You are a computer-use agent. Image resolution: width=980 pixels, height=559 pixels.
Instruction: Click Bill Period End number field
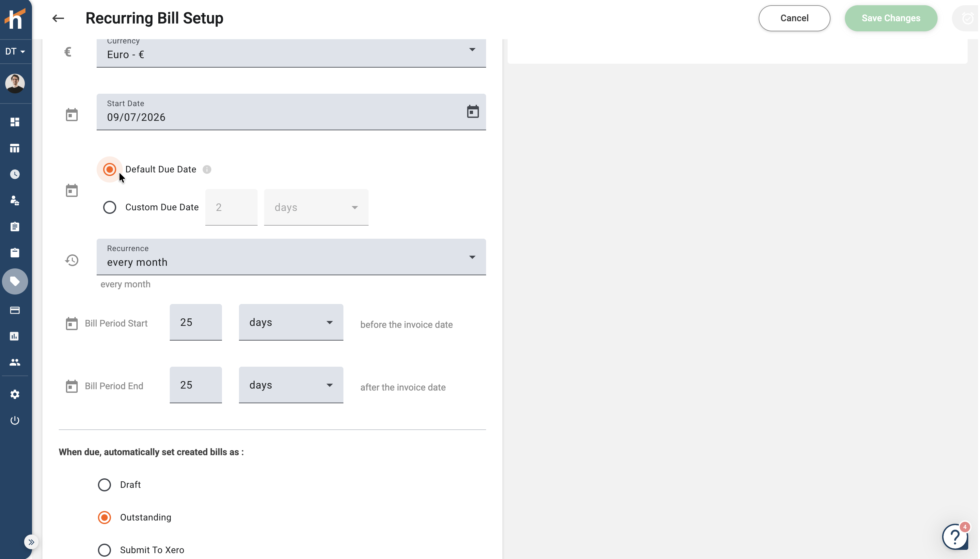(x=196, y=385)
